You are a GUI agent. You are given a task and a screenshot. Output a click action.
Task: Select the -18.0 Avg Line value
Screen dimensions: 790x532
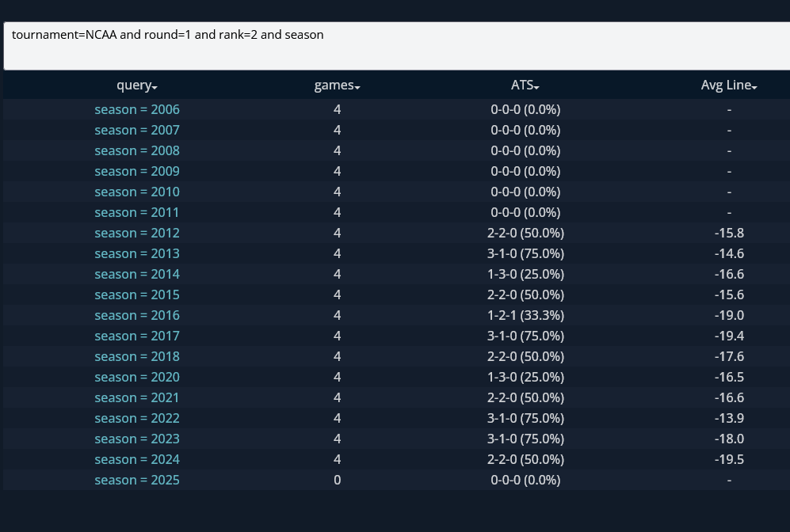729,439
